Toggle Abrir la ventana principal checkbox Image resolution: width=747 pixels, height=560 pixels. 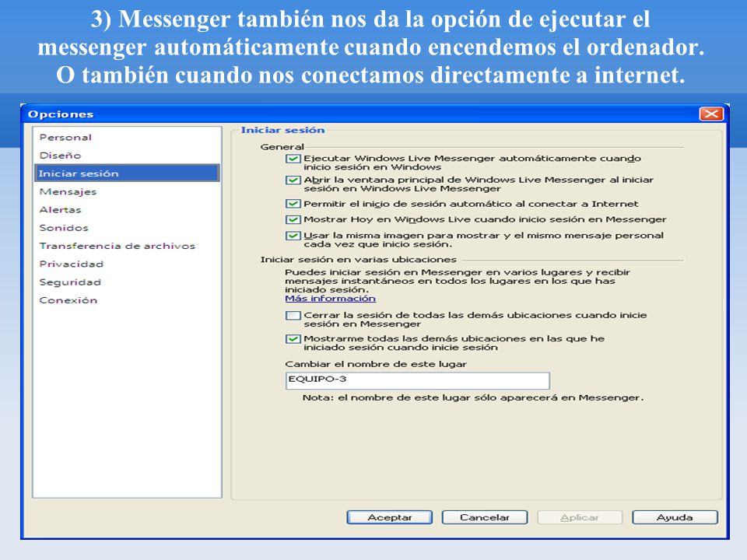click(x=293, y=180)
